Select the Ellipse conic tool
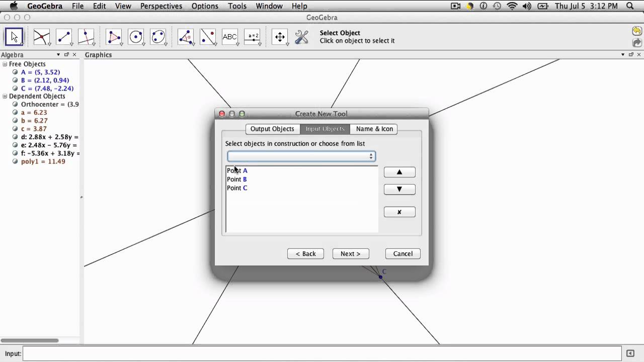Viewport: 644px width, 362px height. point(158,37)
